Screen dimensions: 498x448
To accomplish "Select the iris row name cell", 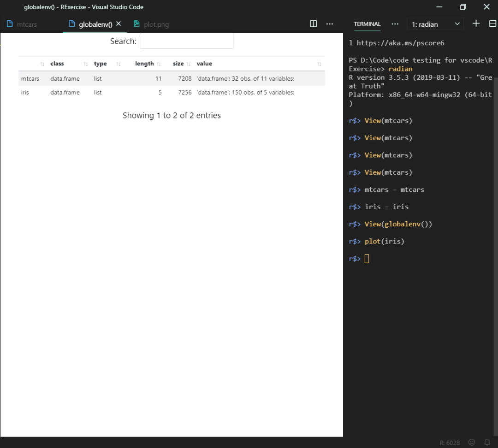I will tap(25, 92).
